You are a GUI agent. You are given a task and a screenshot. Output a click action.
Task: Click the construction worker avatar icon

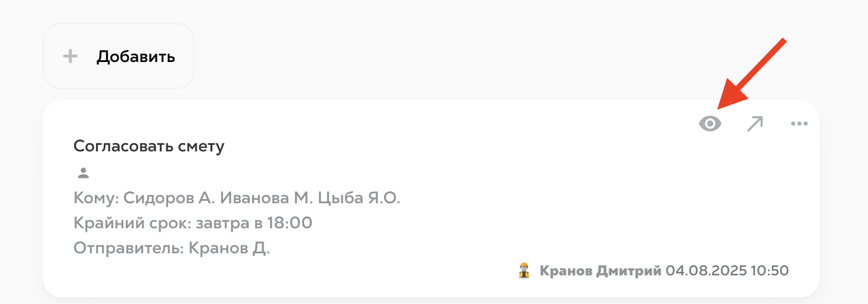coord(524,271)
